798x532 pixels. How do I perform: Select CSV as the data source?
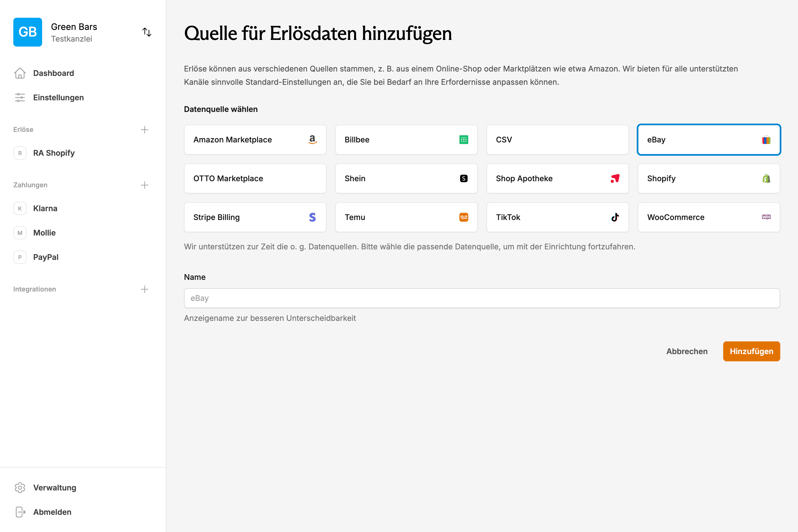tap(557, 139)
